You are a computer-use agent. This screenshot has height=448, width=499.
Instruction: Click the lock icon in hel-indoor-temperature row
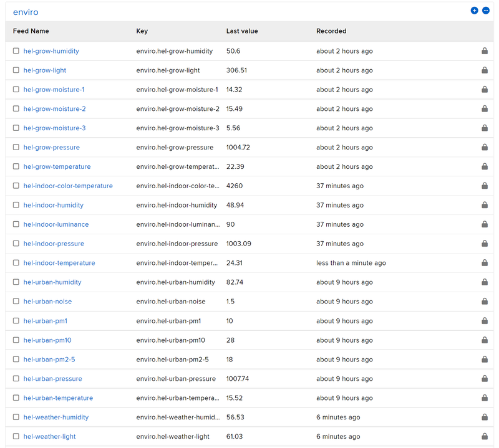pyautogui.click(x=485, y=263)
